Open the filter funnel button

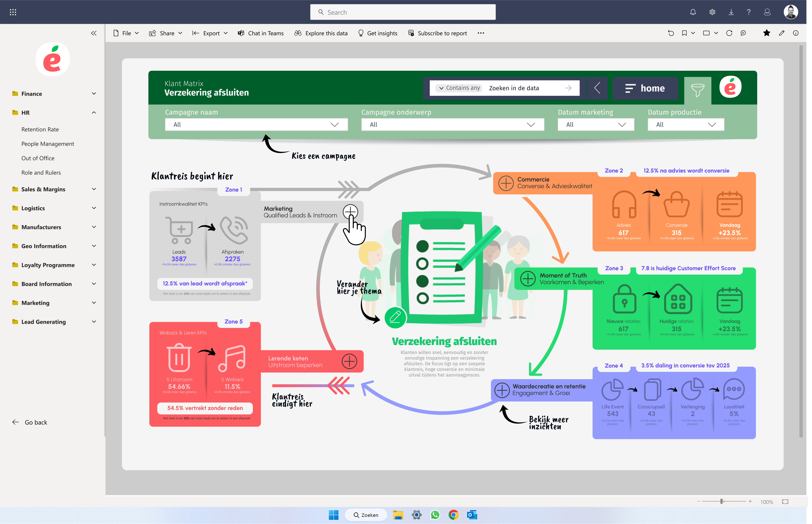point(697,90)
